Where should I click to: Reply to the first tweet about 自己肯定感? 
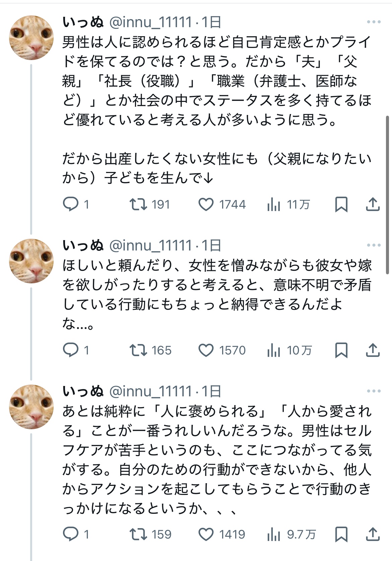(71, 204)
